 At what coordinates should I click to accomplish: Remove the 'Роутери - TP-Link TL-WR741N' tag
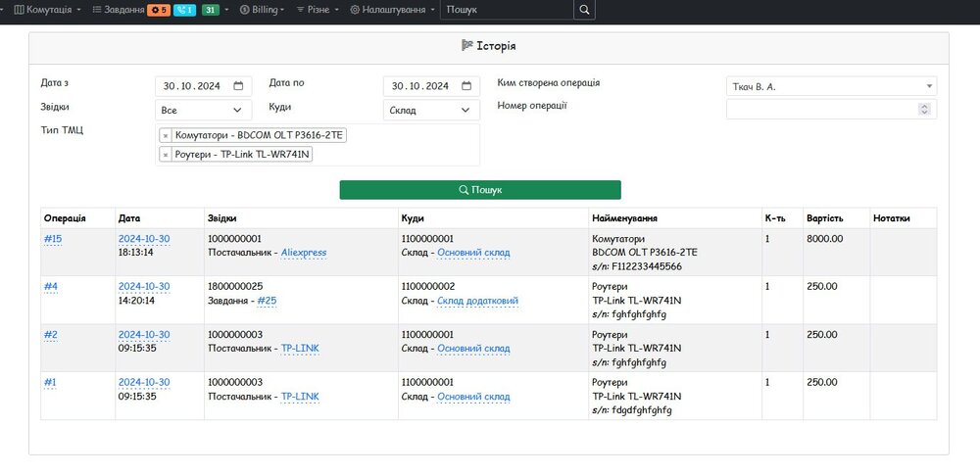(x=166, y=155)
